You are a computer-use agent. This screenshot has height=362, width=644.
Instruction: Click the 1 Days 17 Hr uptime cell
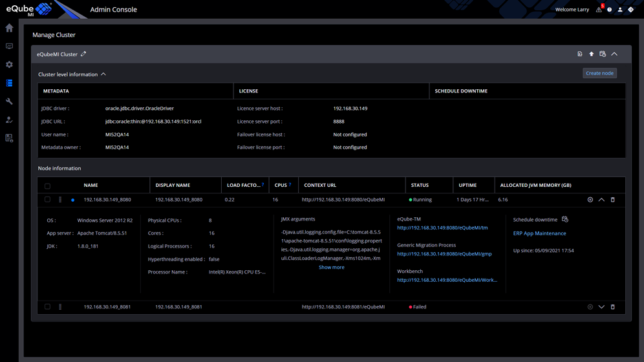[473, 200]
